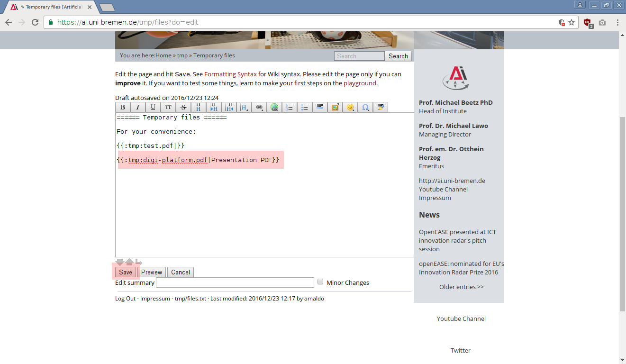Insert an unordered bullet list item
626x364 pixels.
click(305, 107)
